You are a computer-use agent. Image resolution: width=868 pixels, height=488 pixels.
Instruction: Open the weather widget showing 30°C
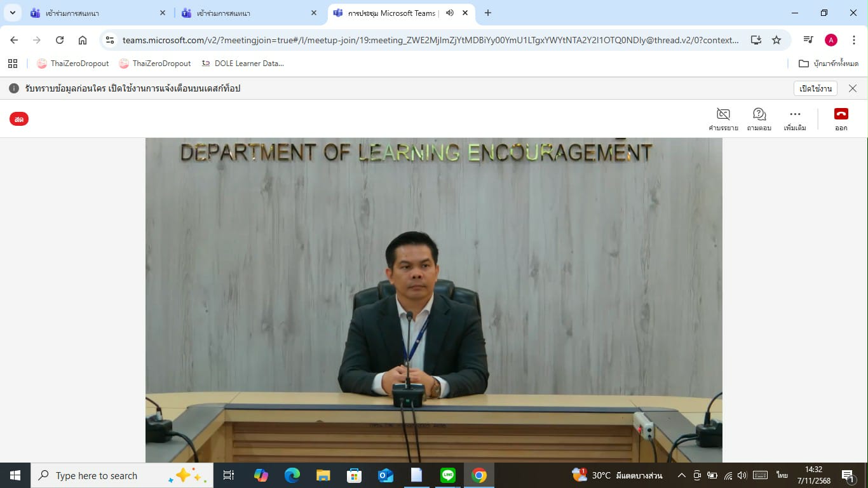(617, 475)
